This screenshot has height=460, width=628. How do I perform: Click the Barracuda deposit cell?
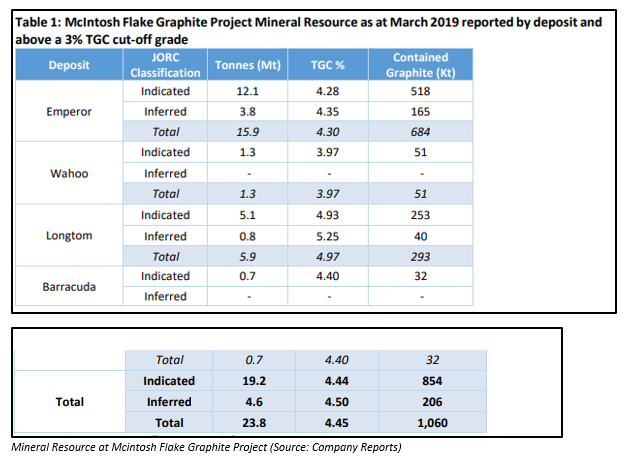[x=69, y=287]
